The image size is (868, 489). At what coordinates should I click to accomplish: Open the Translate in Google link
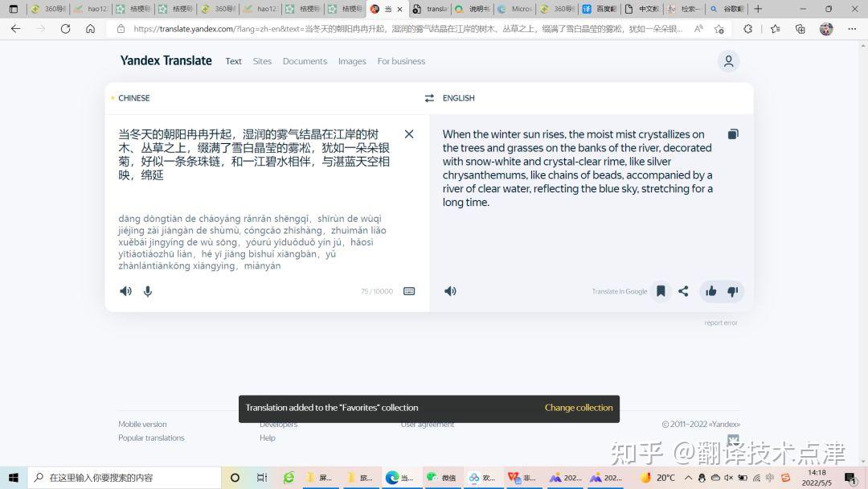[619, 291]
